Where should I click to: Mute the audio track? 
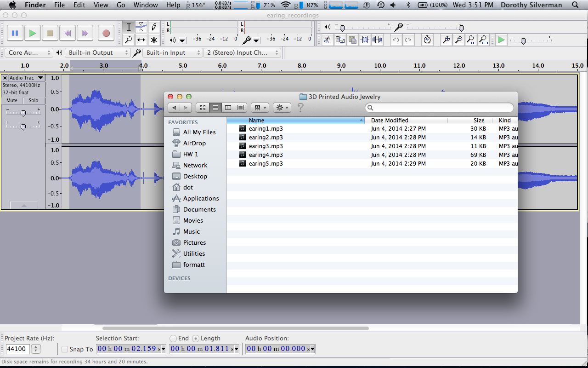click(12, 100)
